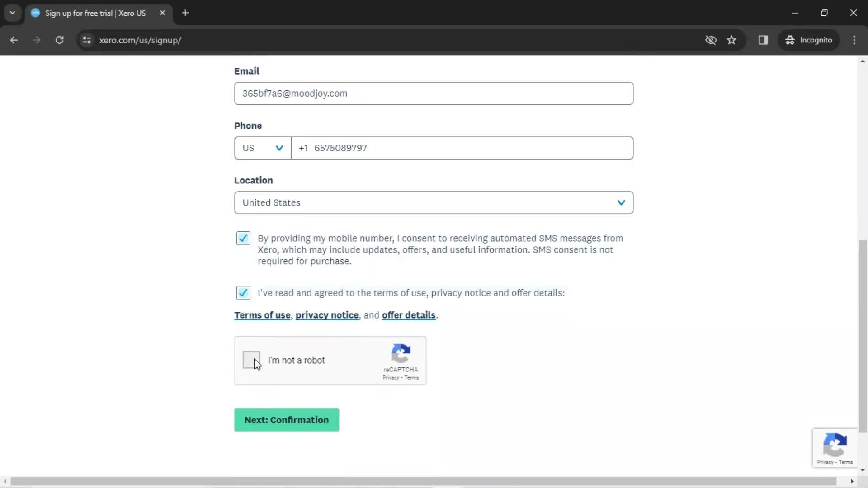
Task: Open the tab search dropdown arrow
Action: [13, 13]
